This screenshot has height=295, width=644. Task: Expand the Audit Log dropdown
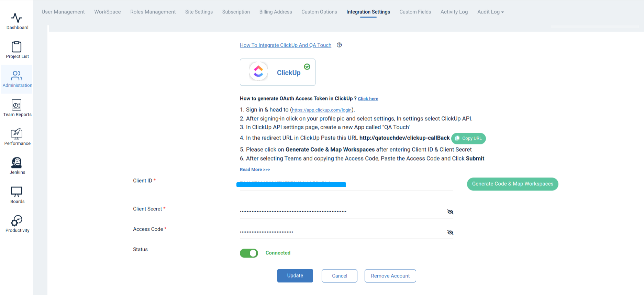coord(490,12)
